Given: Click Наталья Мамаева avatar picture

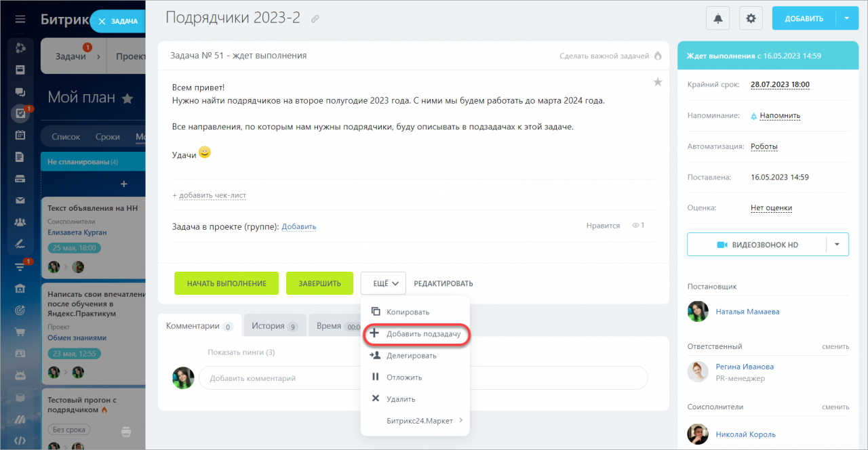Looking at the screenshot, I should click(x=698, y=312).
